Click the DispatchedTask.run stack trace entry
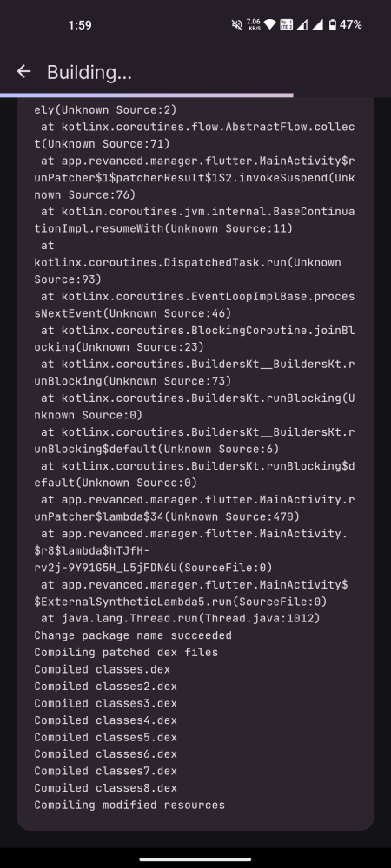This screenshot has width=391, height=868. click(x=188, y=262)
